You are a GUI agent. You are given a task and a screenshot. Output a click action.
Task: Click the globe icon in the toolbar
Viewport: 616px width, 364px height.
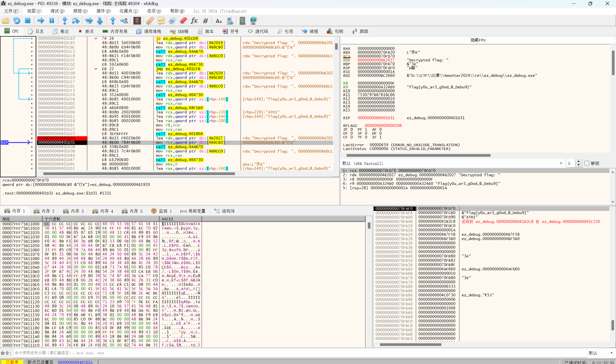point(253,21)
